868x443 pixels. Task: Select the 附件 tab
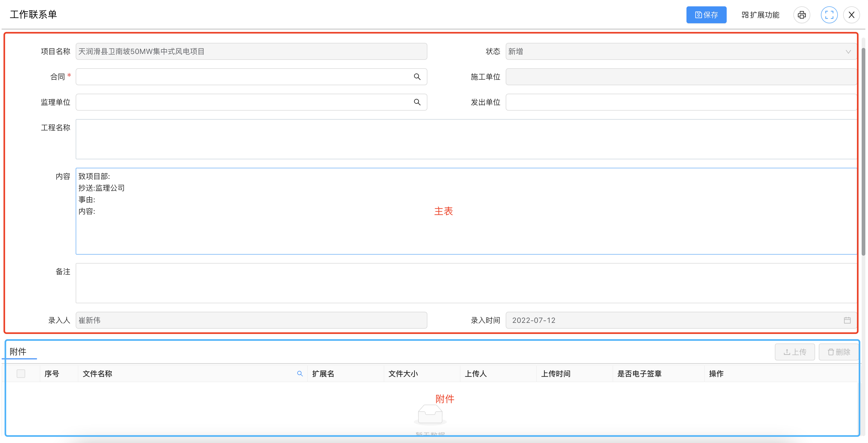(18, 352)
